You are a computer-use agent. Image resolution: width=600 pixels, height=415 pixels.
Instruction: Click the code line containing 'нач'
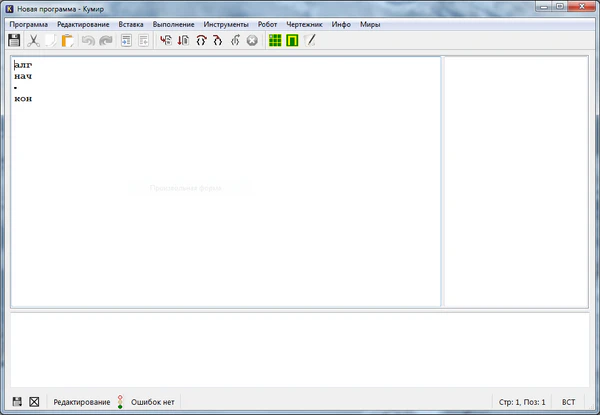[24, 76]
